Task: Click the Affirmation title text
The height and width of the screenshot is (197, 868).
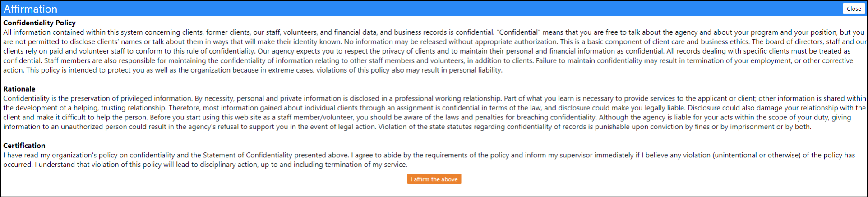Action: [30, 9]
